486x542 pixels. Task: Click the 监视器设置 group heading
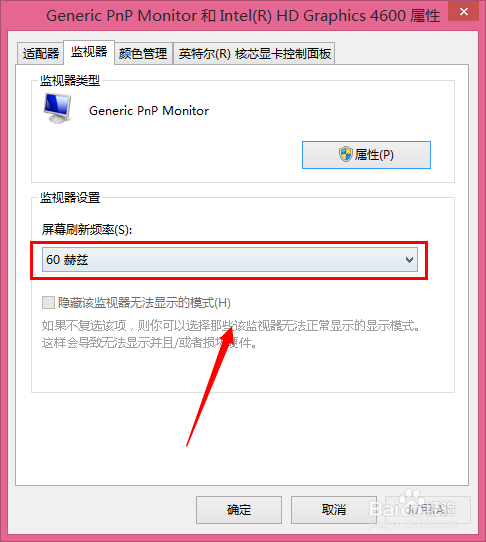[70, 198]
